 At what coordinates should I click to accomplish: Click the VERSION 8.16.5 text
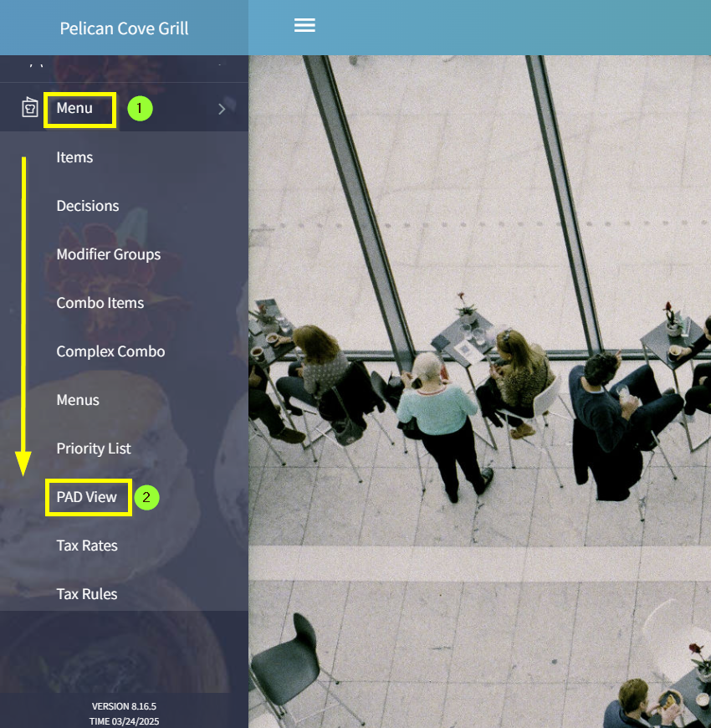click(124, 706)
